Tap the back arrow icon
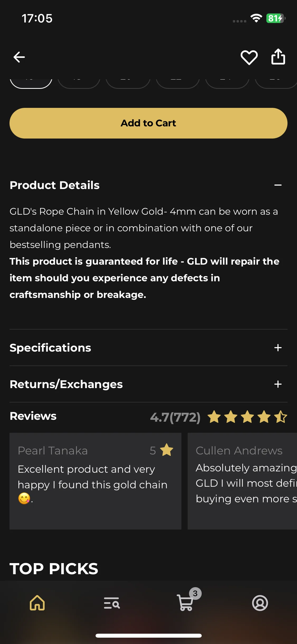The image size is (297, 644). 19,57
